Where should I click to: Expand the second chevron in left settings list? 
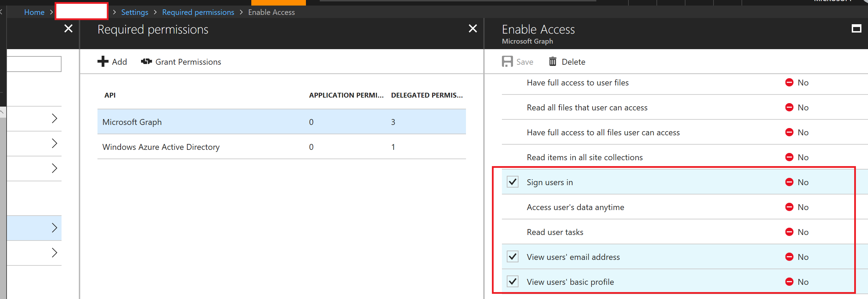[54, 143]
